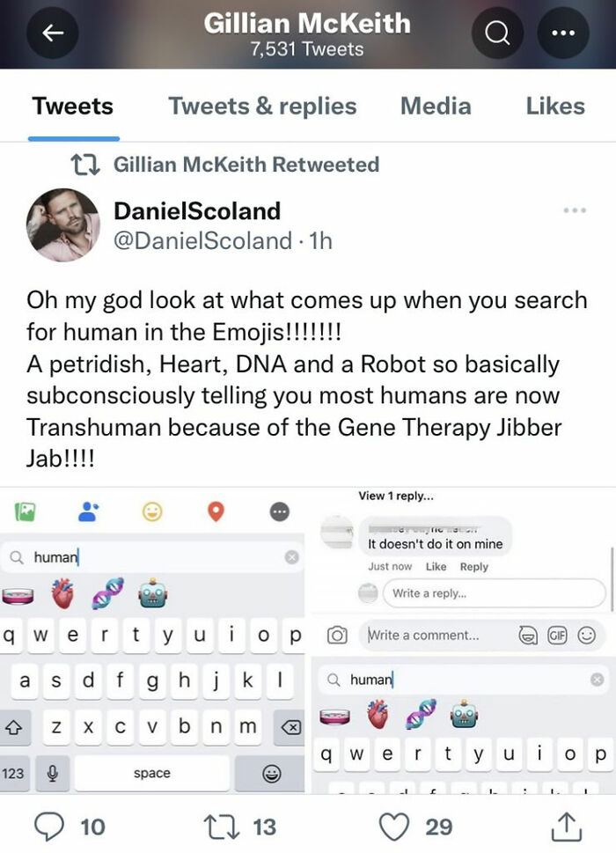Screen dimensions: 616x853
Task: Open search with the magnifier icon
Action: [x=497, y=33]
